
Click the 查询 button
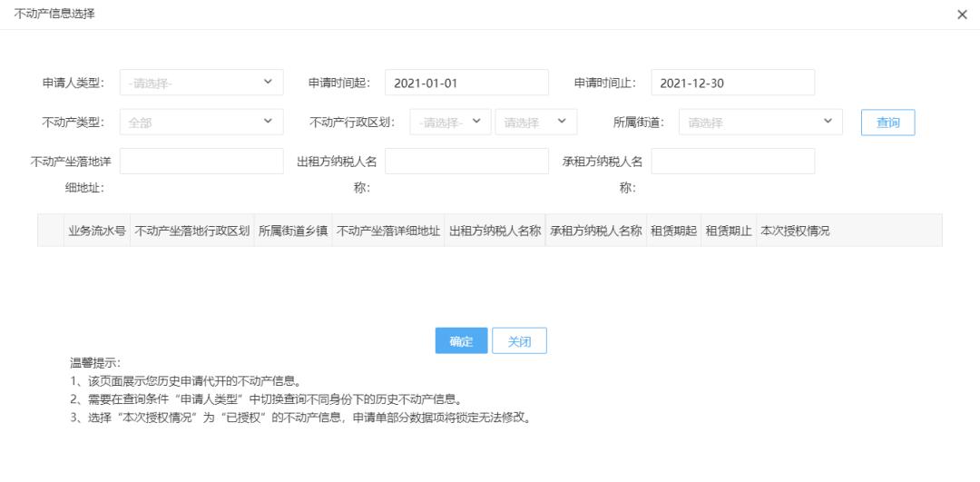tap(887, 123)
